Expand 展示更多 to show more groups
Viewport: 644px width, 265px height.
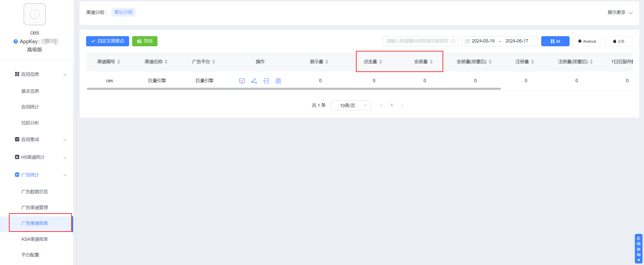[620, 12]
